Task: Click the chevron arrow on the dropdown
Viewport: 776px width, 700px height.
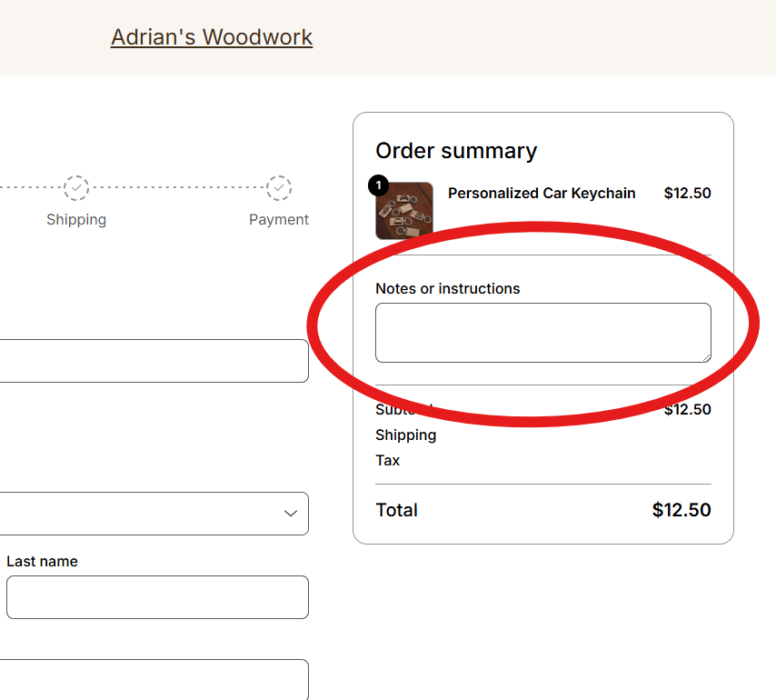Action: 291,514
